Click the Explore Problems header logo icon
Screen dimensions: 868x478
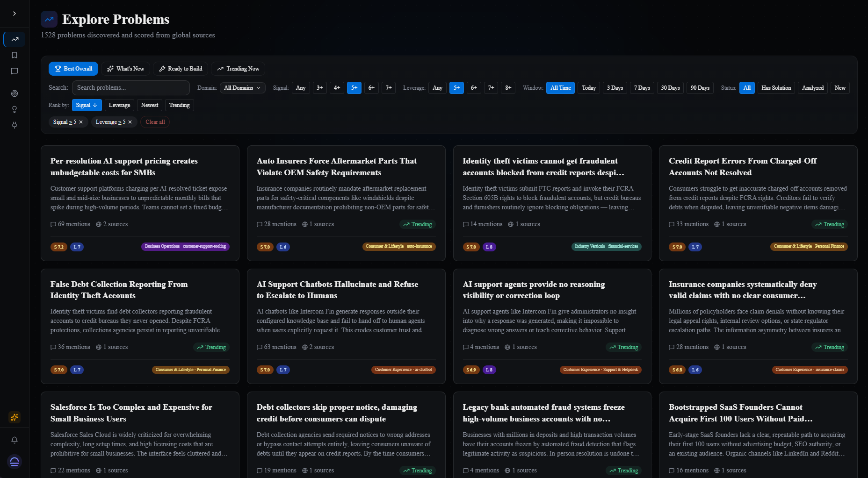[x=49, y=19]
